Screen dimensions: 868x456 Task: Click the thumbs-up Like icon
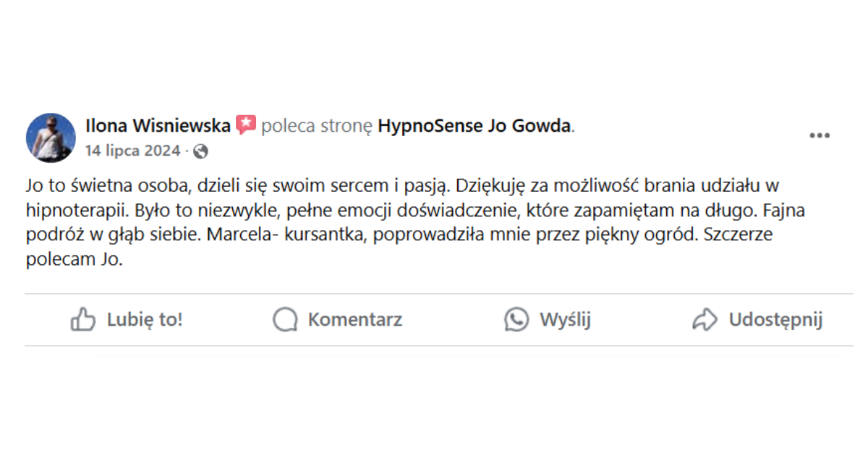(x=82, y=319)
